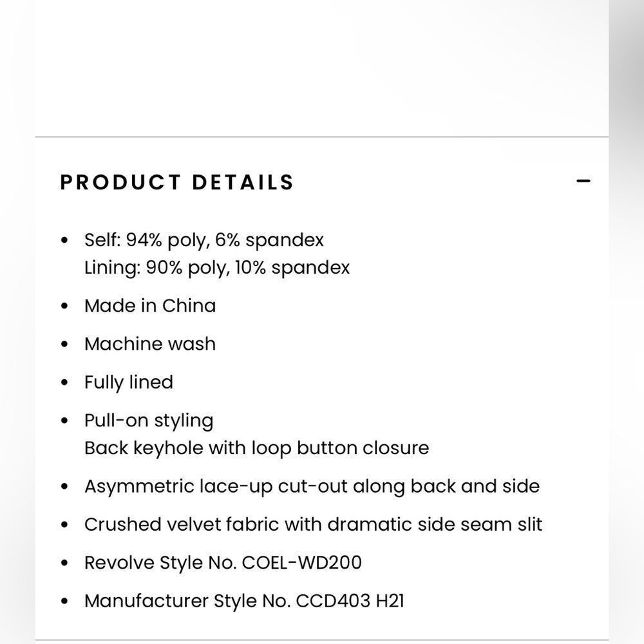The height and width of the screenshot is (644, 644).
Task: Click the gray adjacent image strip at right edge
Action: click(627, 322)
